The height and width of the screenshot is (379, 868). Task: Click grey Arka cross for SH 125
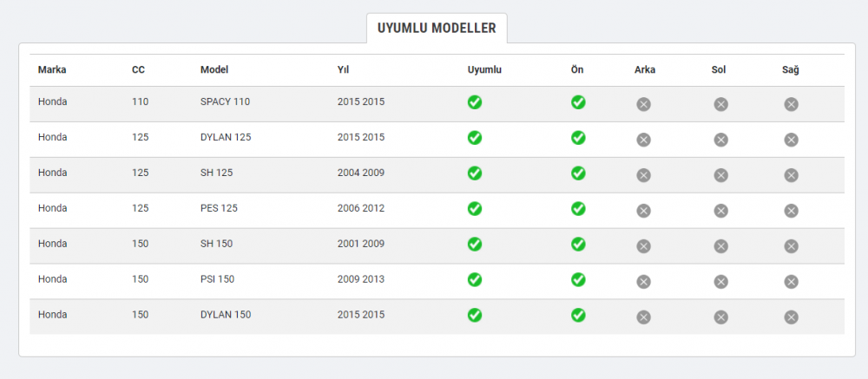[643, 175]
